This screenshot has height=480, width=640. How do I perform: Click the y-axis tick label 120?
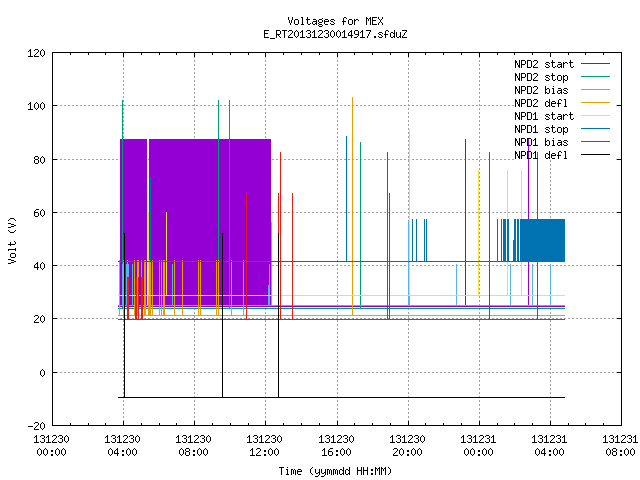(36, 53)
